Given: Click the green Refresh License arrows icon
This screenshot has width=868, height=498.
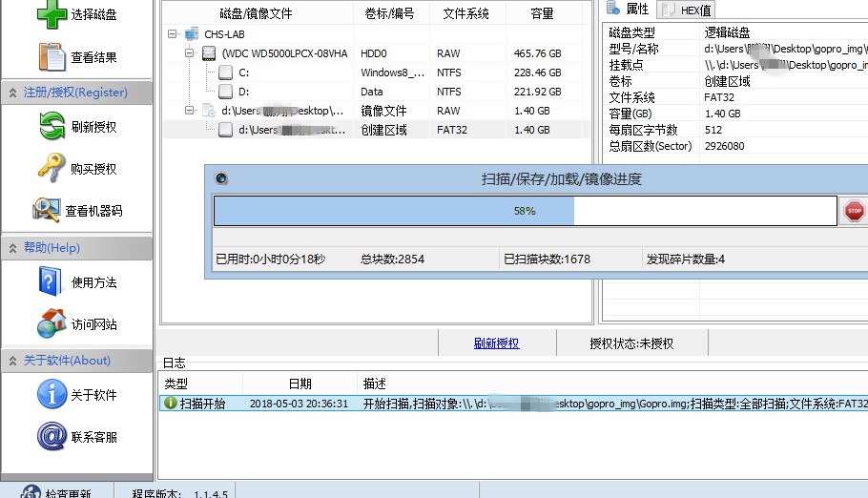Looking at the screenshot, I should click(52, 126).
